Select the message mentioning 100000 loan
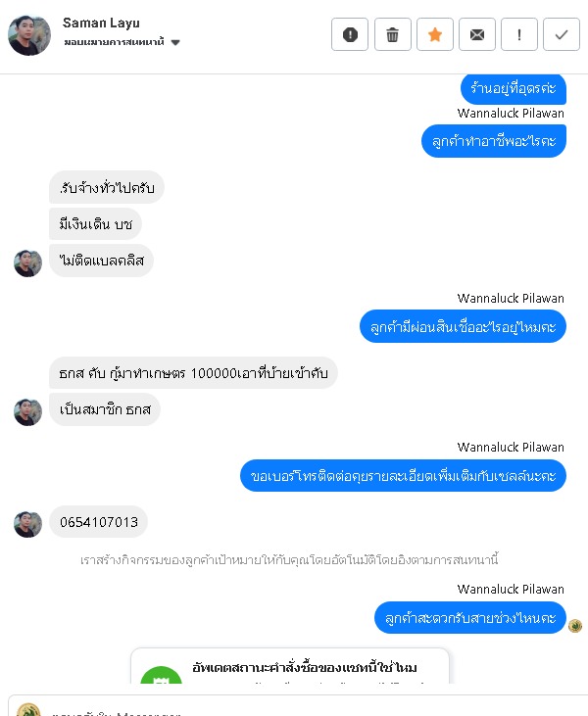This screenshot has width=588, height=716. click(x=193, y=373)
